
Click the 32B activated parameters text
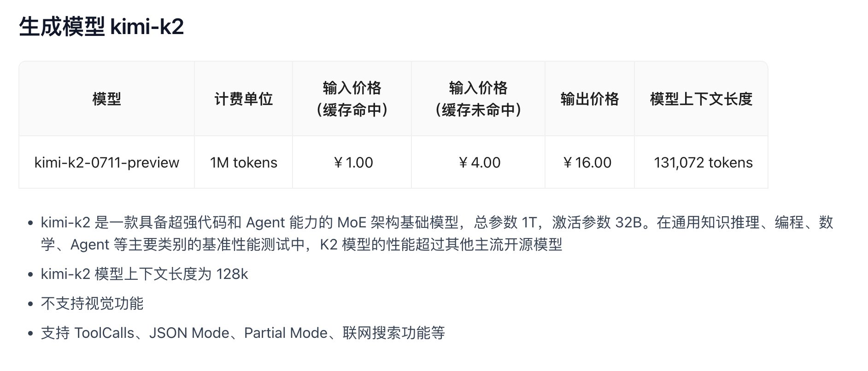(628, 223)
